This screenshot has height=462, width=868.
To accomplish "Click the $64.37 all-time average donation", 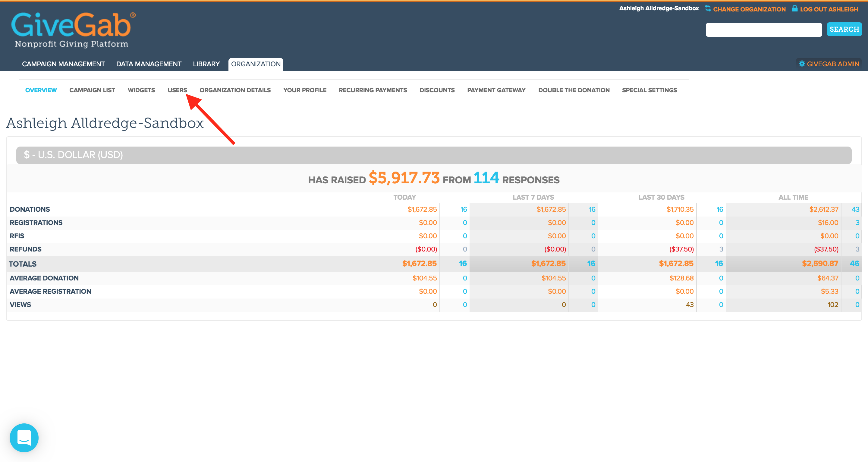I will 828,278.
